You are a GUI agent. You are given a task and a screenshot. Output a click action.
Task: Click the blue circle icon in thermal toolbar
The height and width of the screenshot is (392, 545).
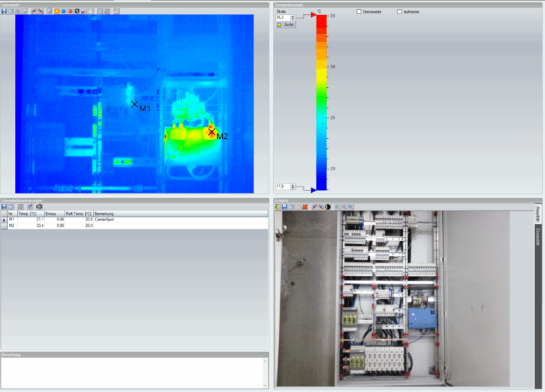tap(63, 11)
